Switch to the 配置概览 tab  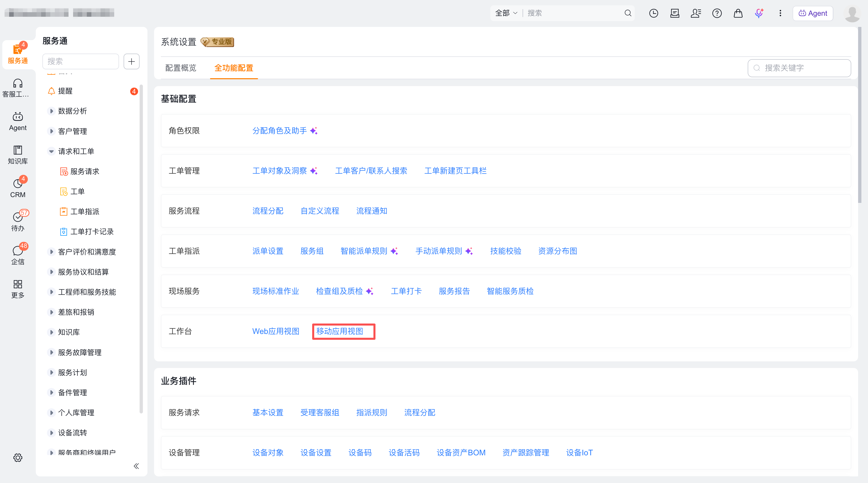pos(181,68)
